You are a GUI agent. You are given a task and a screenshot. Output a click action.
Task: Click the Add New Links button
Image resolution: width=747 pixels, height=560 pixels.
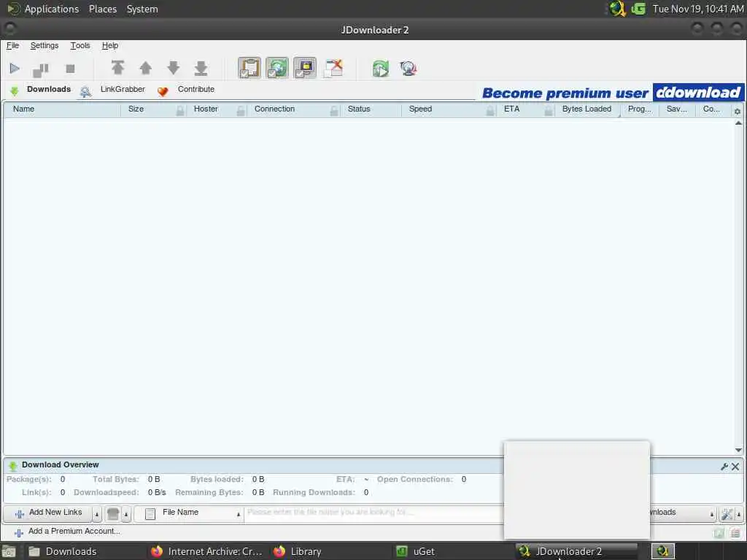47,513
